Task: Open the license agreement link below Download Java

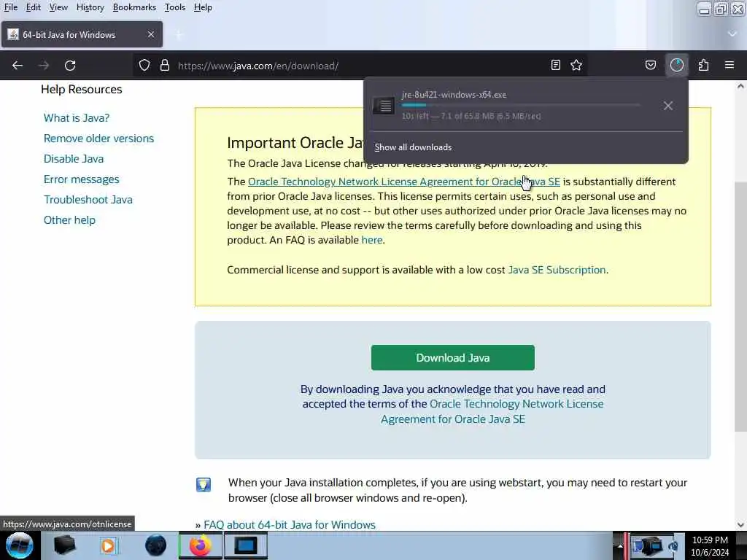Action: coord(492,411)
